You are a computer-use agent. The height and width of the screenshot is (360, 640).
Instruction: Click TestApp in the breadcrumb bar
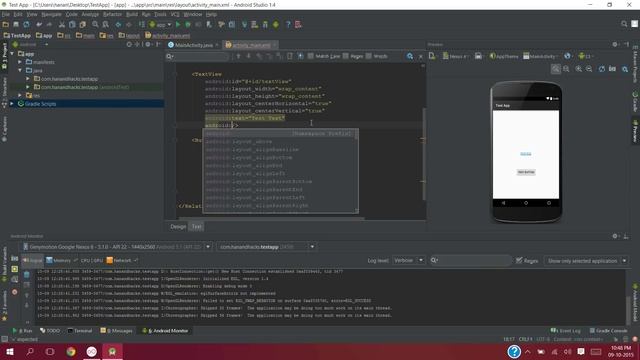tap(17, 36)
